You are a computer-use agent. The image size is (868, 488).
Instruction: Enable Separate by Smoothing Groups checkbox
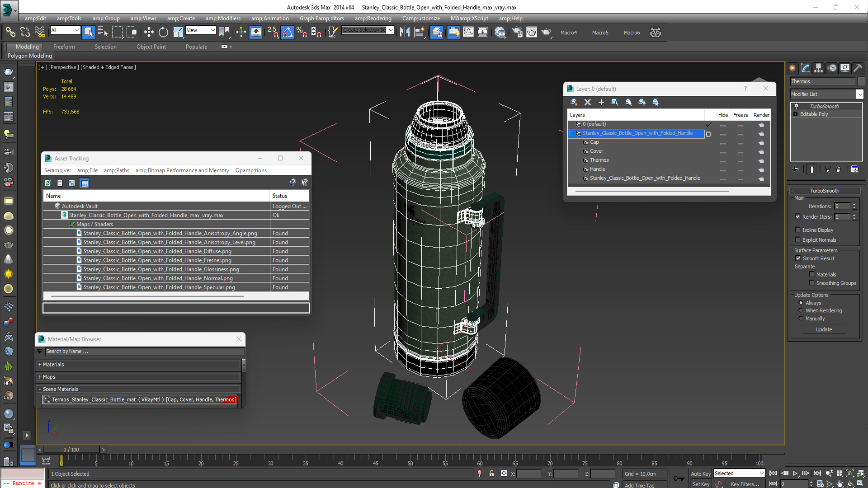click(x=811, y=283)
